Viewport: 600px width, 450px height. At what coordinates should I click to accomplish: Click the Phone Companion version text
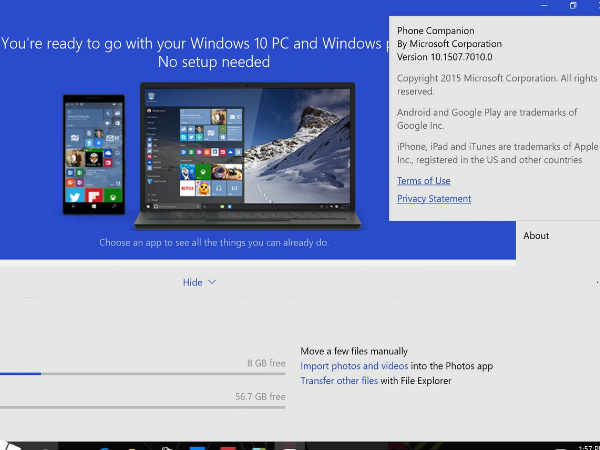(x=449, y=57)
